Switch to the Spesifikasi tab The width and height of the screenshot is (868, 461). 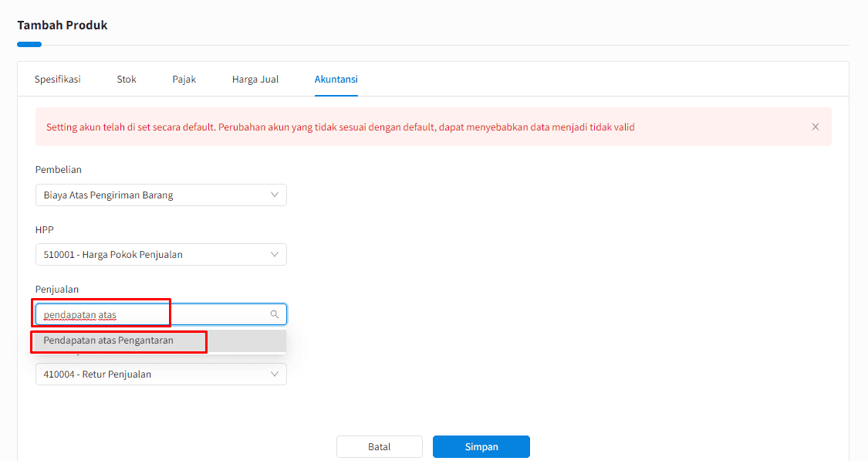point(58,80)
